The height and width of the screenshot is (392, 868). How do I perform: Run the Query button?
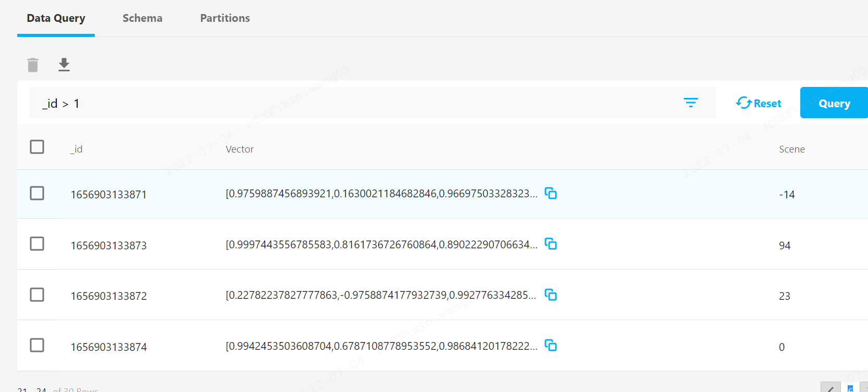click(x=834, y=103)
